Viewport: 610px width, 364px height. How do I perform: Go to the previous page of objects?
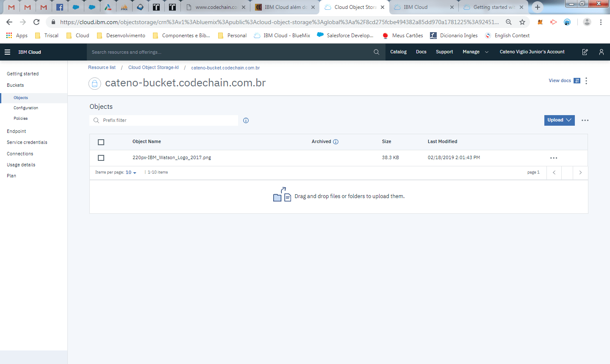point(554,173)
